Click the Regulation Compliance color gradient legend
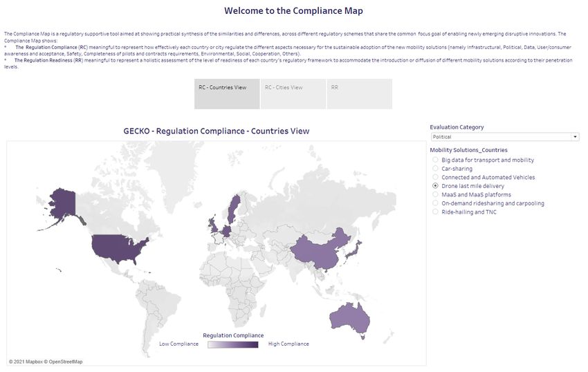588x372 pixels. tap(233, 344)
